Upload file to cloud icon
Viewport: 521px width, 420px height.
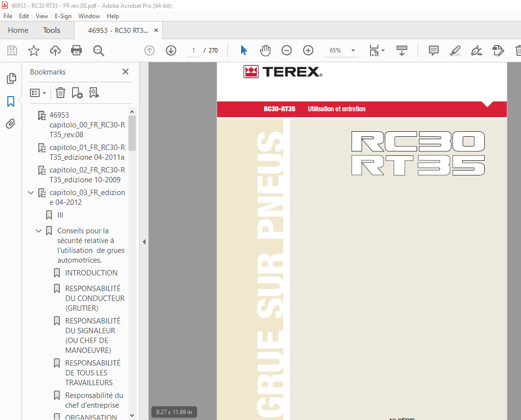pyautogui.click(x=55, y=50)
